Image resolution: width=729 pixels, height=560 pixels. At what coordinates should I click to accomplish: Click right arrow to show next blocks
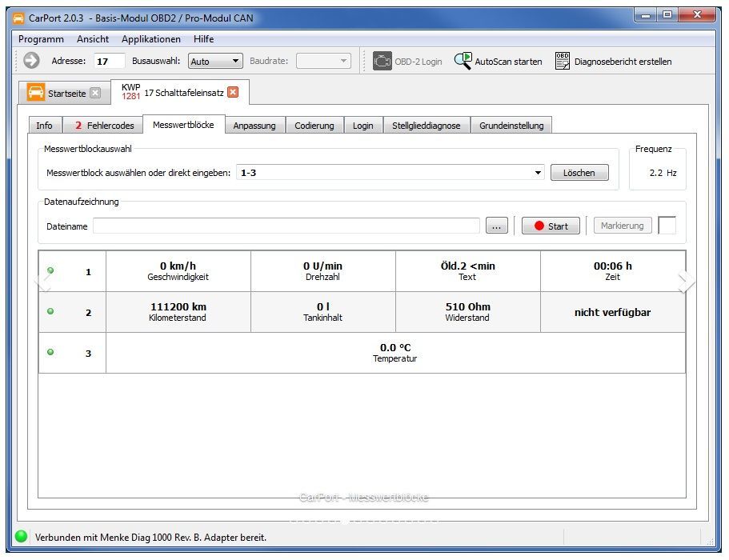pos(684,279)
